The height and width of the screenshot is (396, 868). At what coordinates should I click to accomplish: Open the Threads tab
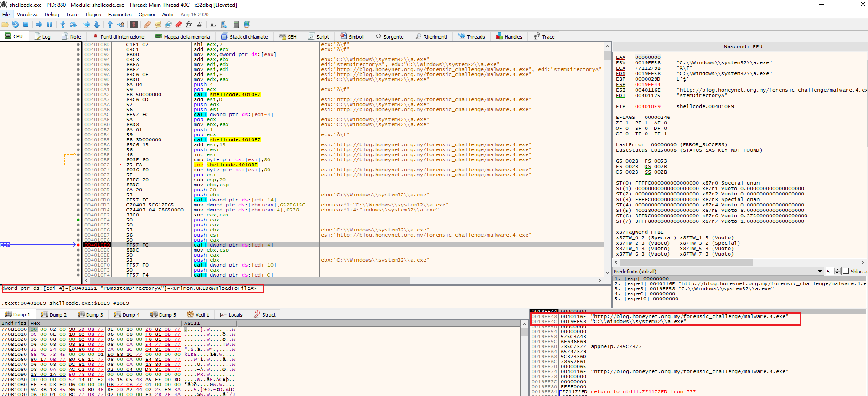(x=471, y=37)
